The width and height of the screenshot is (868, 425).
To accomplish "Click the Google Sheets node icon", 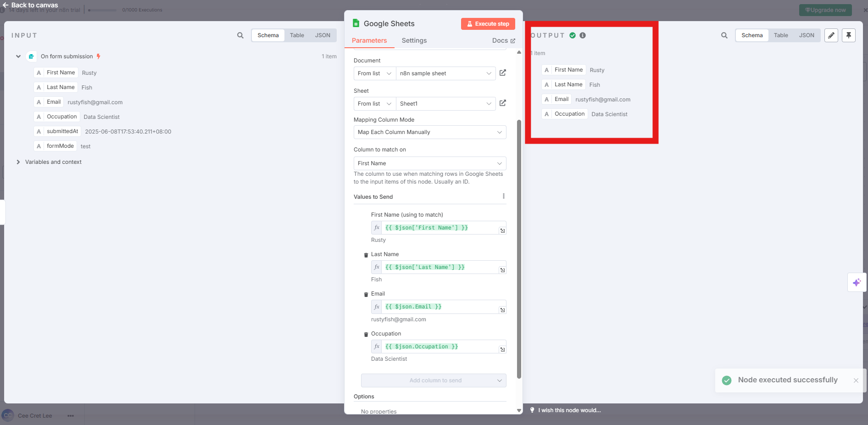I will [356, 23].
